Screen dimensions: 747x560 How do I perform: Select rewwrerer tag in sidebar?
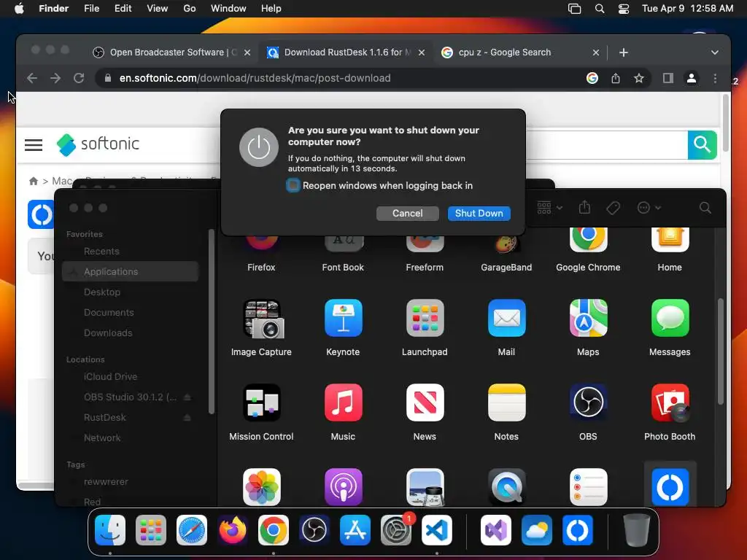[130, 481]
